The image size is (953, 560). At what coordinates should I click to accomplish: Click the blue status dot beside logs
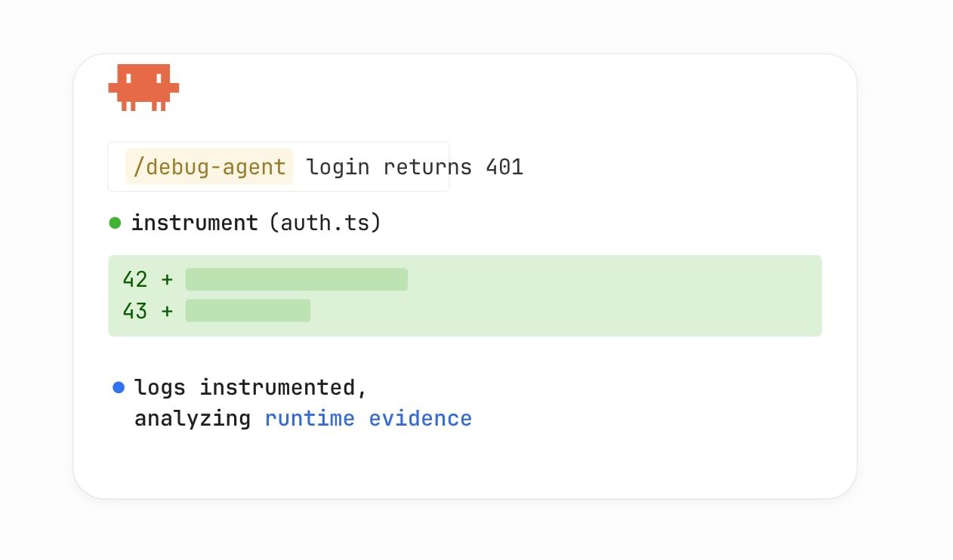coord(119,387)
